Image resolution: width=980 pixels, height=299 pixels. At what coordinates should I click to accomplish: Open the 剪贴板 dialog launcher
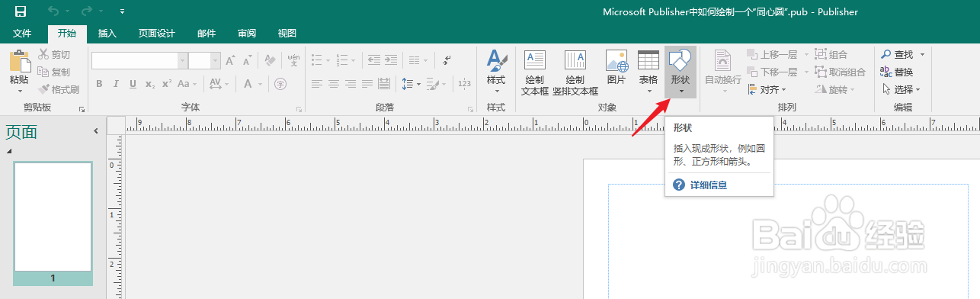[x=82, y=109]
